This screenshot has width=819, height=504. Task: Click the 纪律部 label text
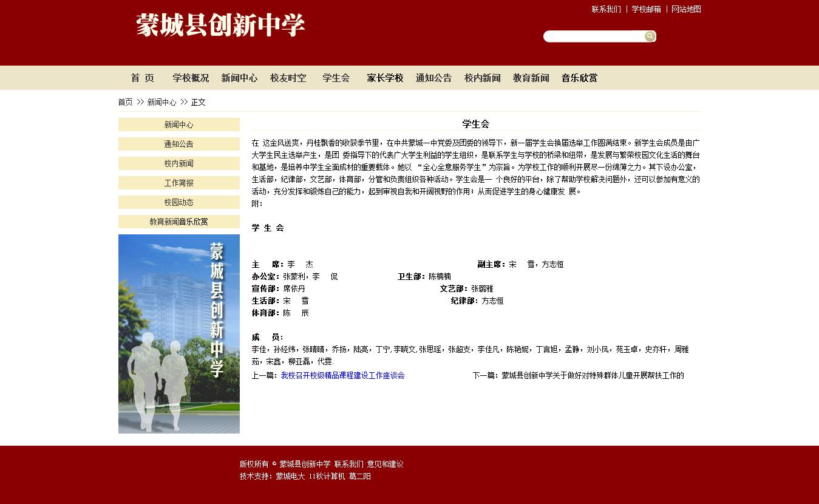pos(464,301)
